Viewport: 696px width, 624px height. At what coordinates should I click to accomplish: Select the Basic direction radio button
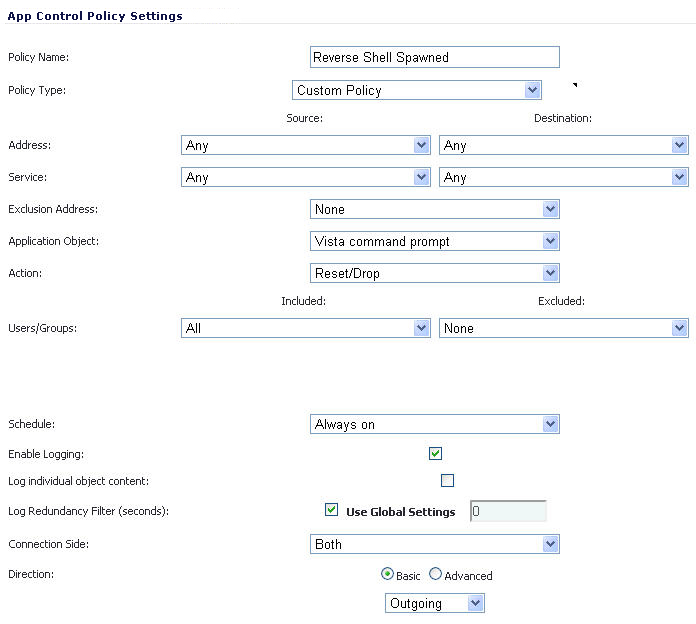coord(388,574)
